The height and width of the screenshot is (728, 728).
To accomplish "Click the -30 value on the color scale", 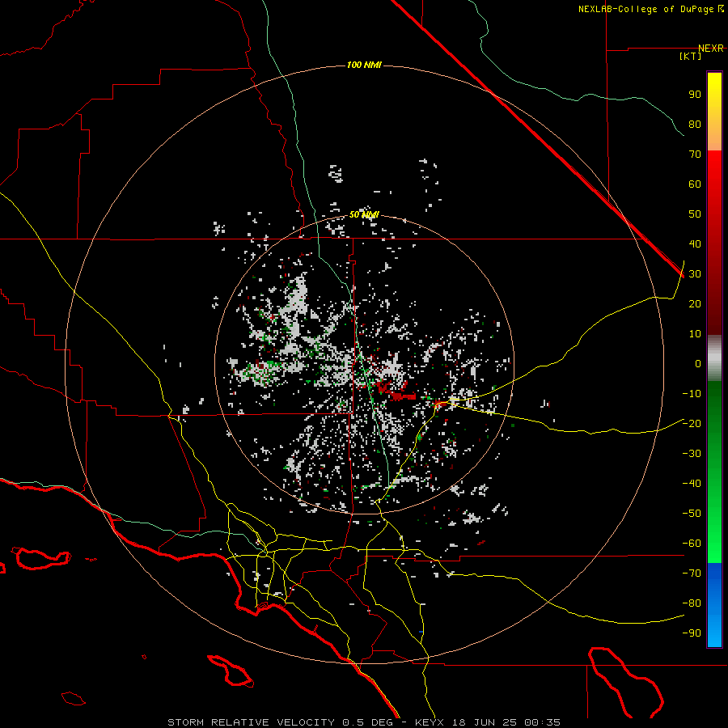I will [x=692, y=454].
